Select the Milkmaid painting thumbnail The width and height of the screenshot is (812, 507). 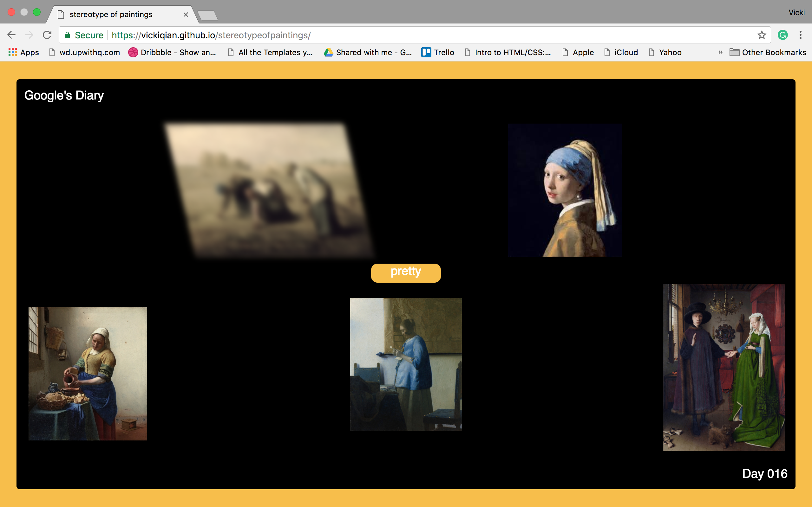[x=88, y=373]
